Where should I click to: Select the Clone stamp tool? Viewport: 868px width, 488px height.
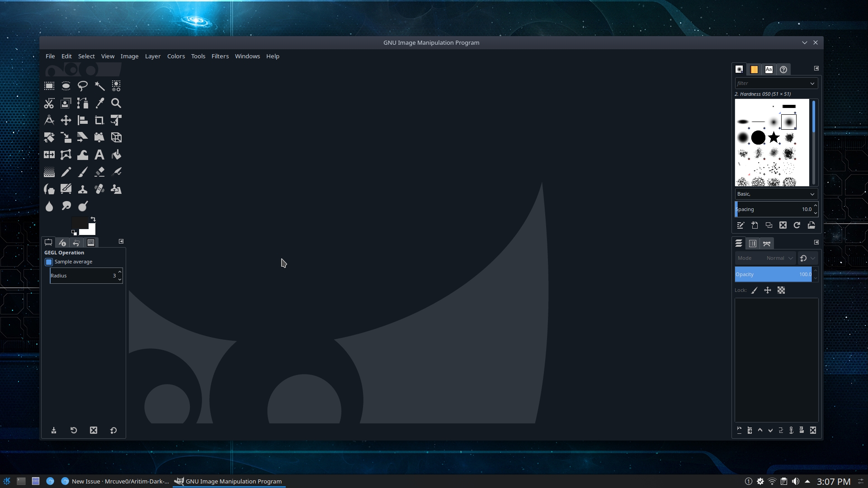83,189
